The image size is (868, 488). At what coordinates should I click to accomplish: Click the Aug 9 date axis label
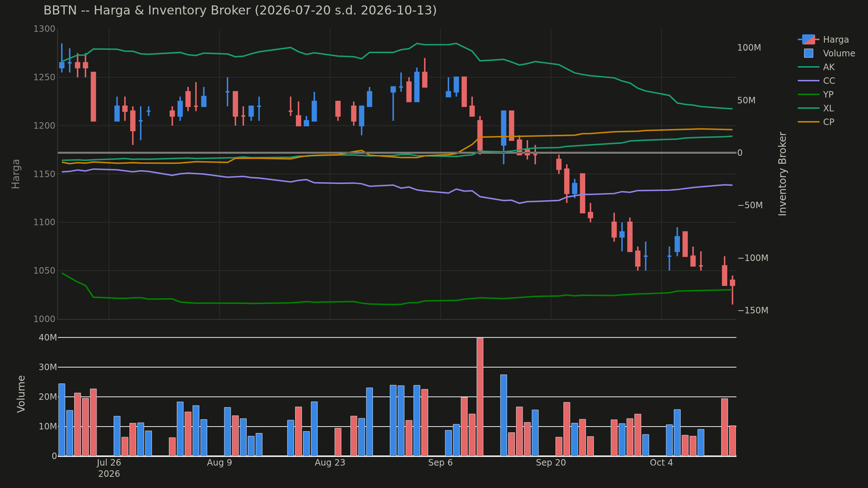(x=220, y=463)
